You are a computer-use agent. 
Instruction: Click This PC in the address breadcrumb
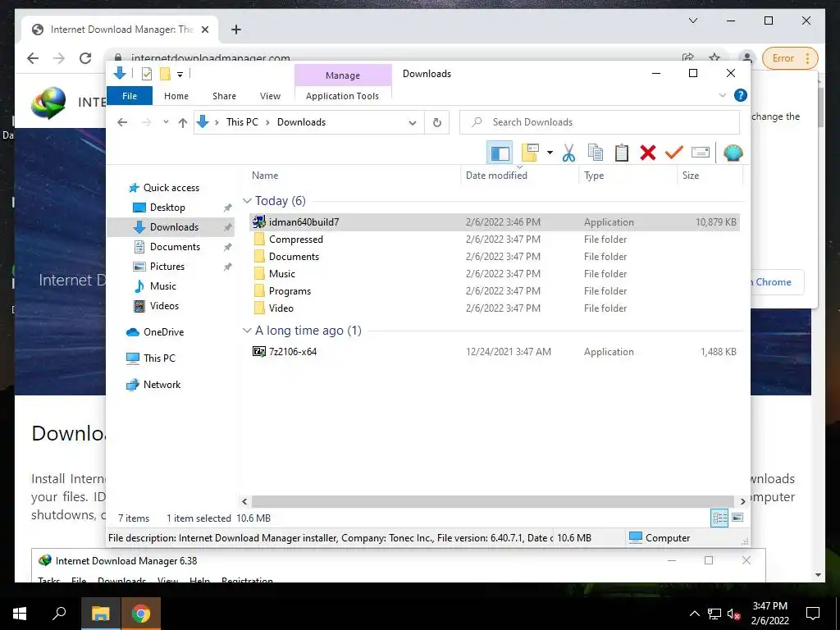click(242, 122)
